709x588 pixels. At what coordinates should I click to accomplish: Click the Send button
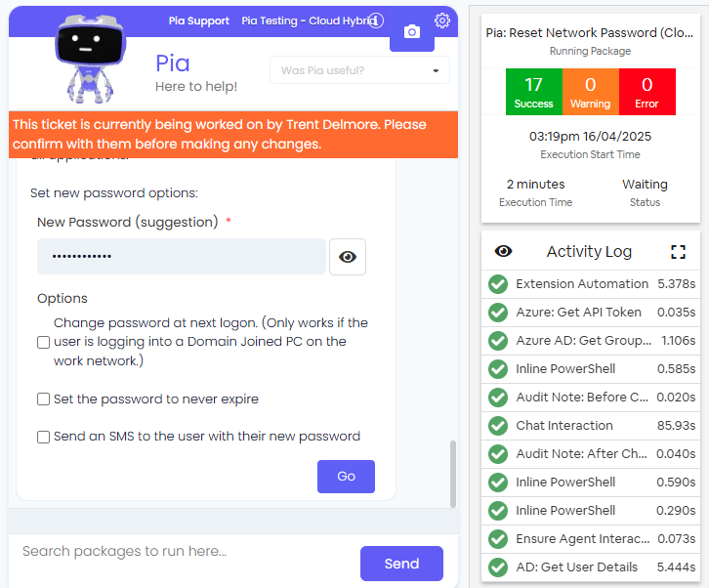pos(401,564)
